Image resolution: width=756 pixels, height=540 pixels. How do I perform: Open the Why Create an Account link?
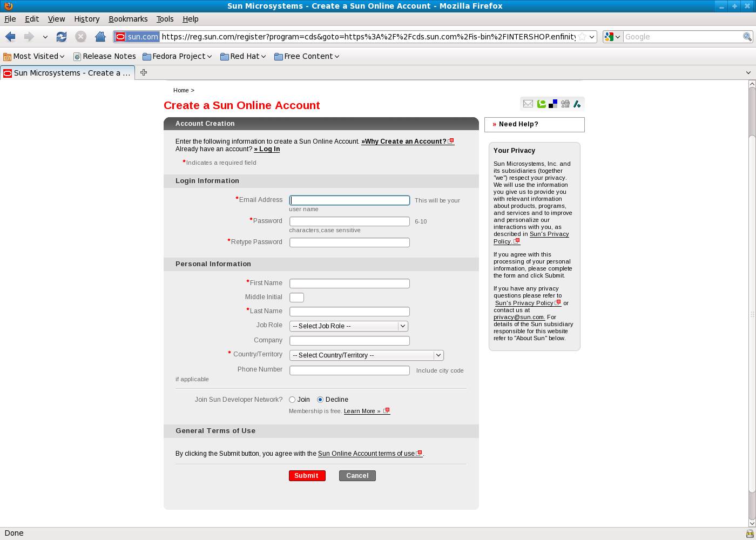407,141
